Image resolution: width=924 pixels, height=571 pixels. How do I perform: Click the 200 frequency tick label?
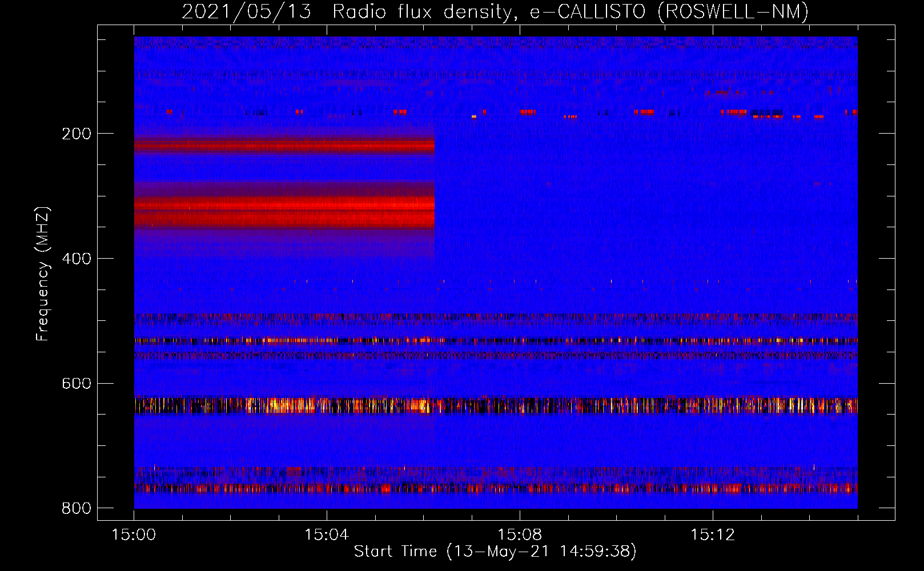click(77, 134)
